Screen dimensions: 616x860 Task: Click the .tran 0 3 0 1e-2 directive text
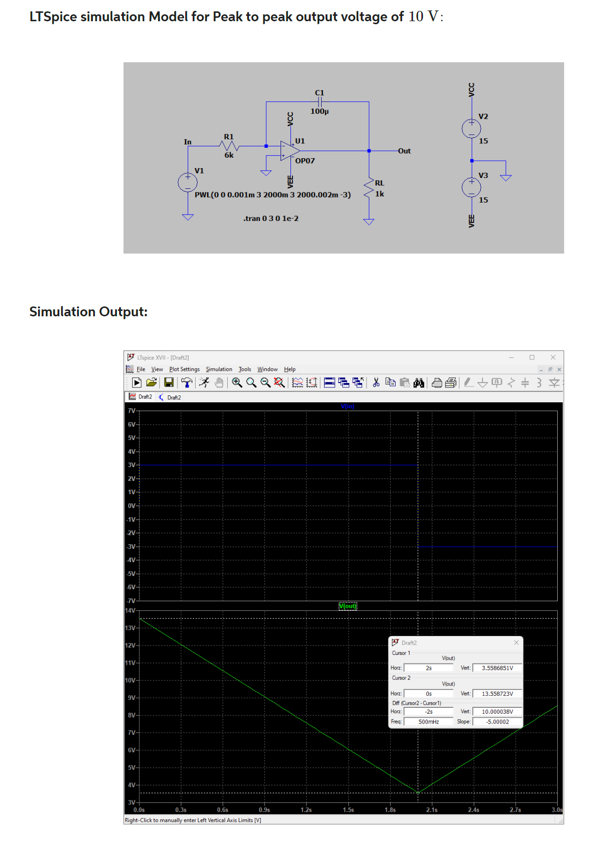[271, 218]
